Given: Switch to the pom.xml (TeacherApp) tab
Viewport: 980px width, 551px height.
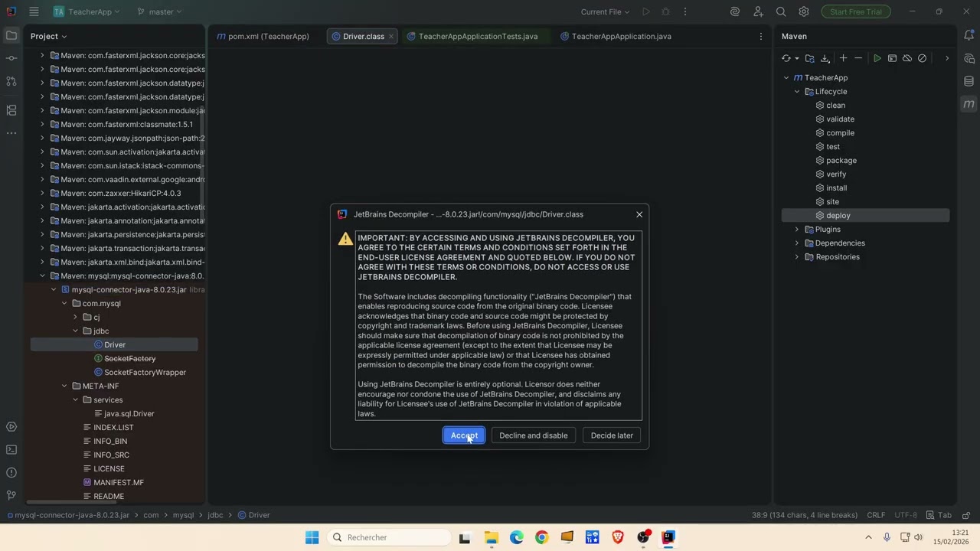Looking at the screenshot, I should click(263, 36).
